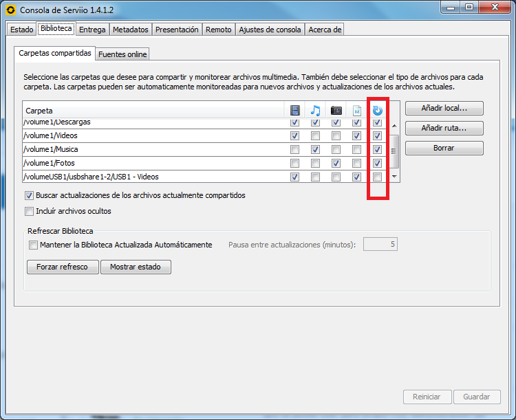Select the /volume1/Fotos folder row

(x=138, y=163)
